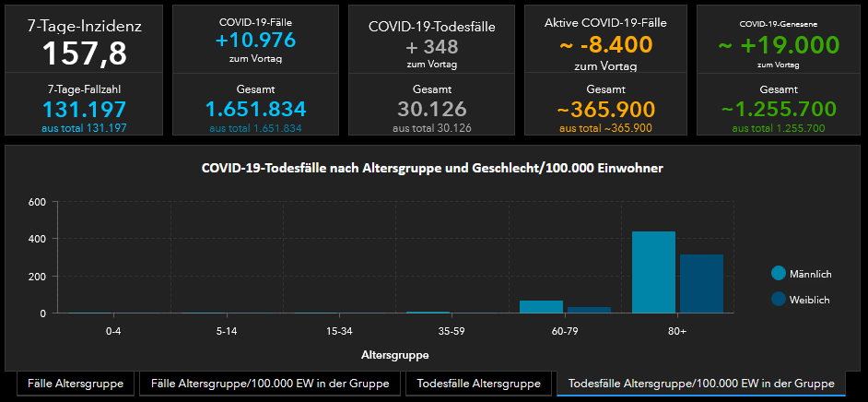Screen dimensions: 868x402
Task: Open the Fälle Altersgruppe tab
Action: (x=76, y=383)
